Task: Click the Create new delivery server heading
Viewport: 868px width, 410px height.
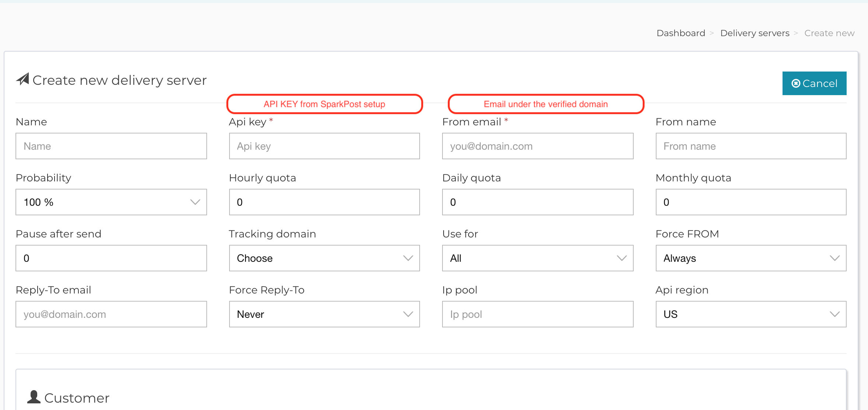Action: [119, 80]
